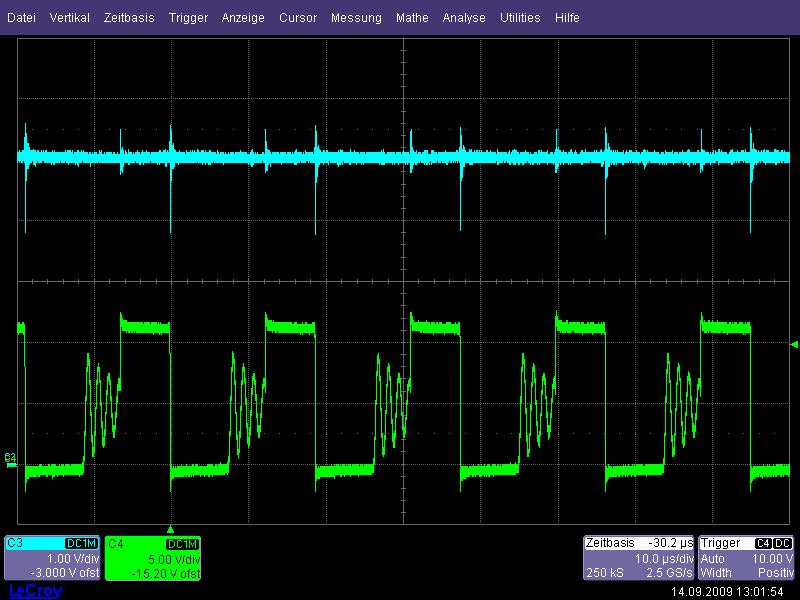Open the Hilfe menu
Screen dimensions: 800x600
pyautogui.click(x=566, y=18)
